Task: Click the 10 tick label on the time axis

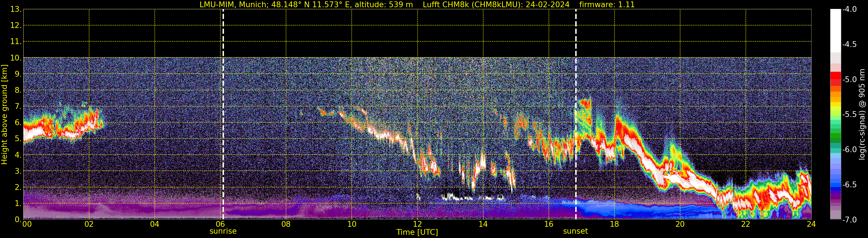Action: 352,224
